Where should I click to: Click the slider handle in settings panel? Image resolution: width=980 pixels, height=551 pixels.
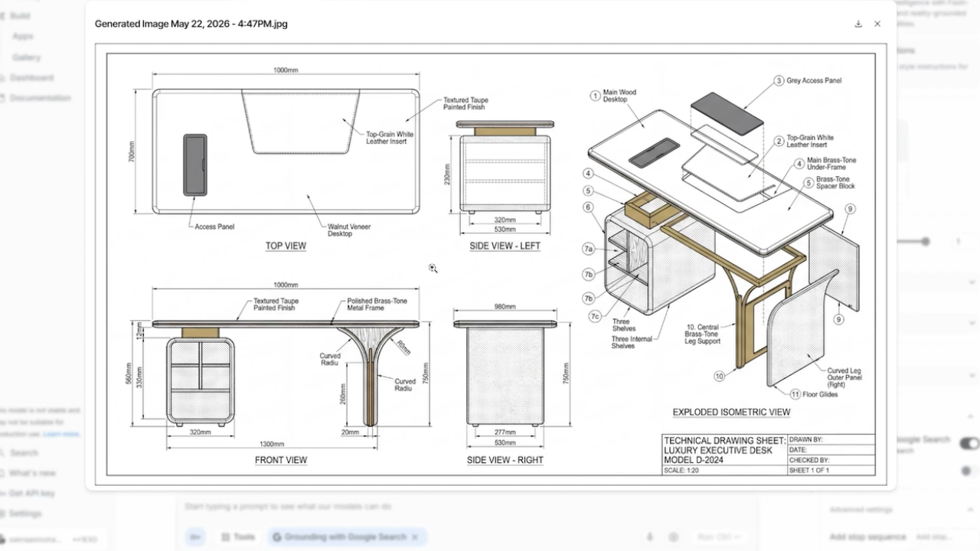926,242
